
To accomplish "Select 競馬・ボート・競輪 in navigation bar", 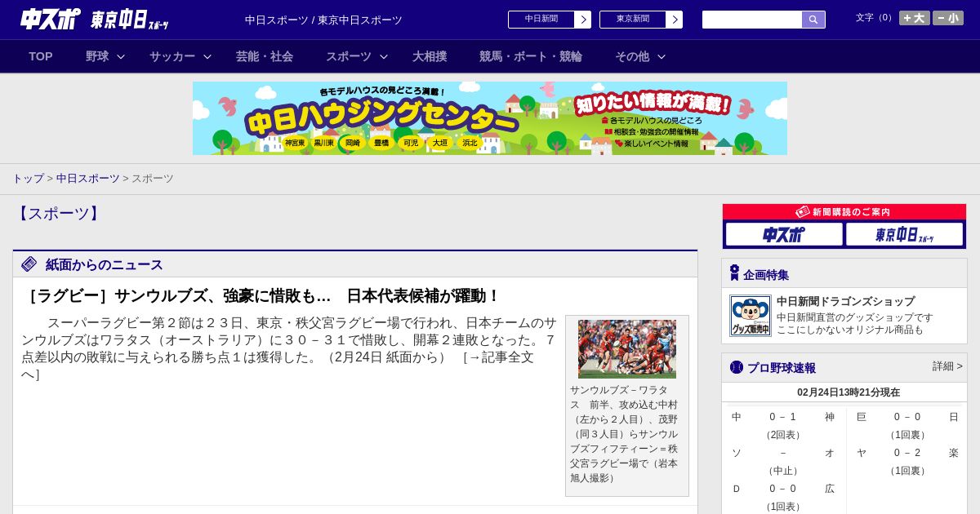I will tap(531, 56).
